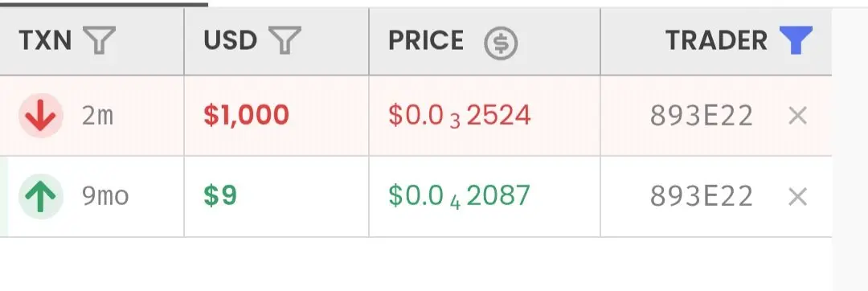
Task: Open the TXN column filter
Action: point(99,41)
